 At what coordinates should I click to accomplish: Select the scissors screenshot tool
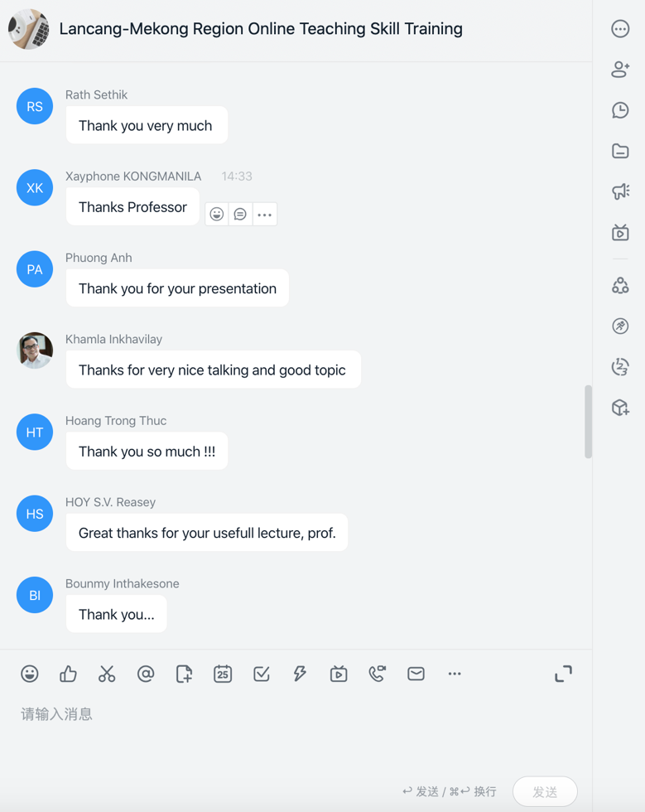[107, 674]
